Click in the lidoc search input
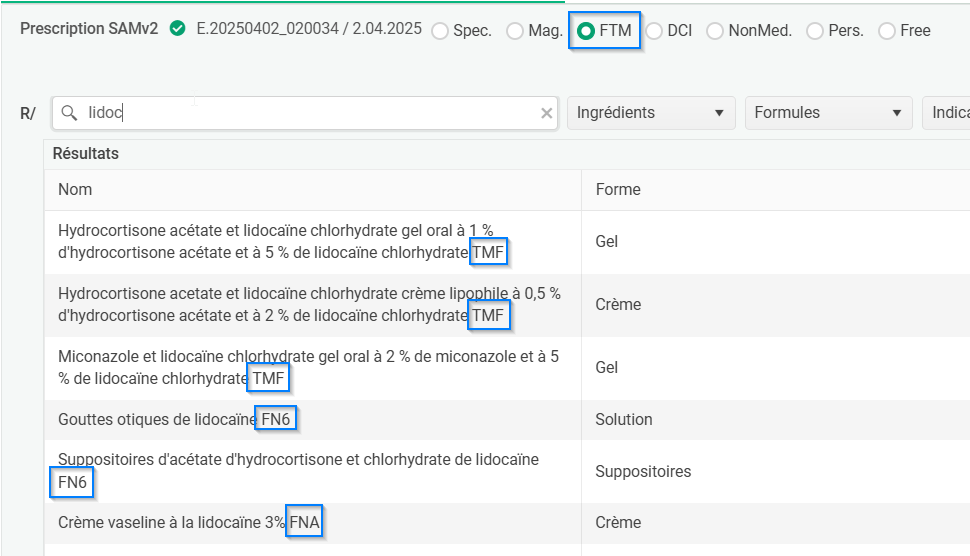This screenshot has width=970, height=556. (x=300, y=113)
